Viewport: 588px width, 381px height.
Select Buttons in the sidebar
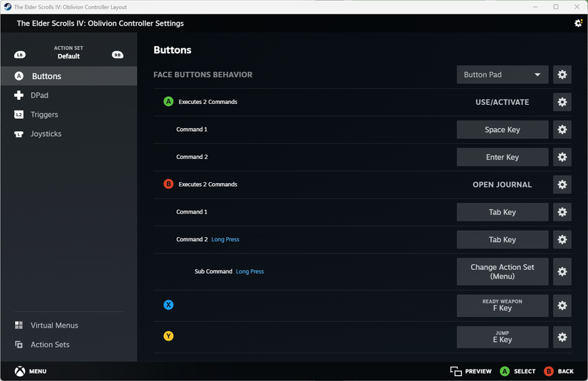click(x=68, y=76)
